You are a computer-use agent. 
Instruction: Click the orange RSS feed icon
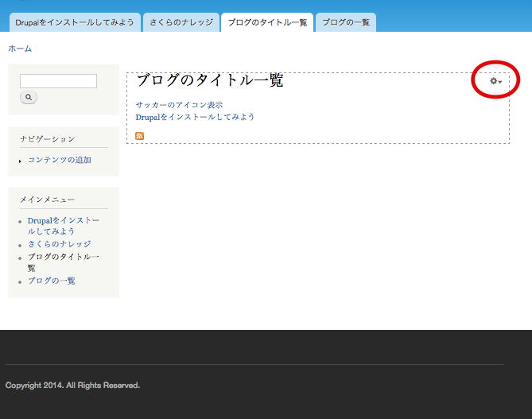(140, 136)
